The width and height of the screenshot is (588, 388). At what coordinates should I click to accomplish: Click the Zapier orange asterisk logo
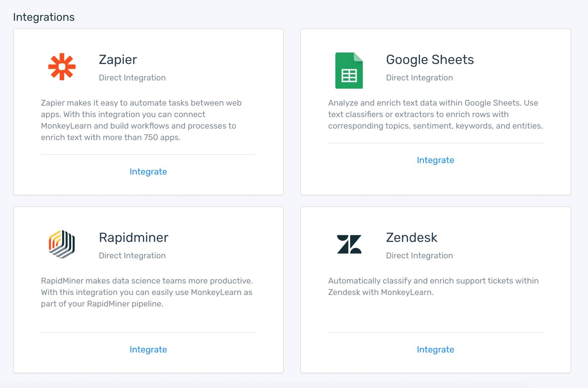[62, 67]
